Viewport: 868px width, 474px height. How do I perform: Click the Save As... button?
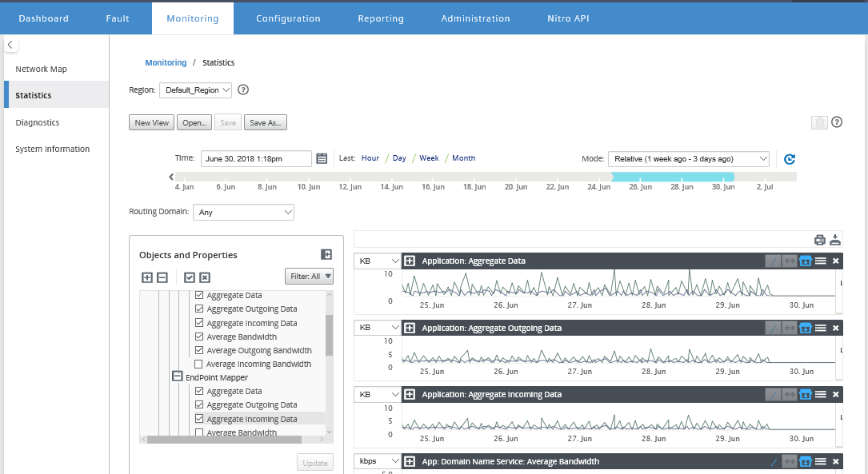pos(266,122)
